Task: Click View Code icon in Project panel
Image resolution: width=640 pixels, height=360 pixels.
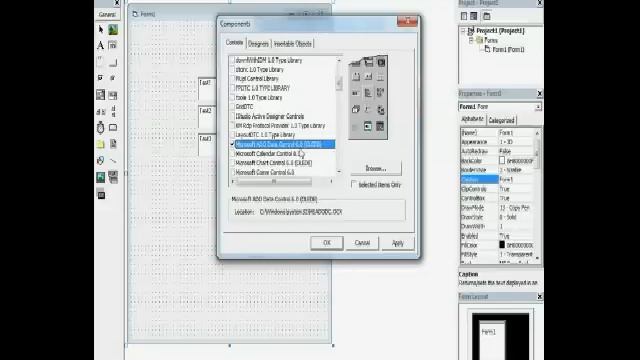Action: click(464, 16)
